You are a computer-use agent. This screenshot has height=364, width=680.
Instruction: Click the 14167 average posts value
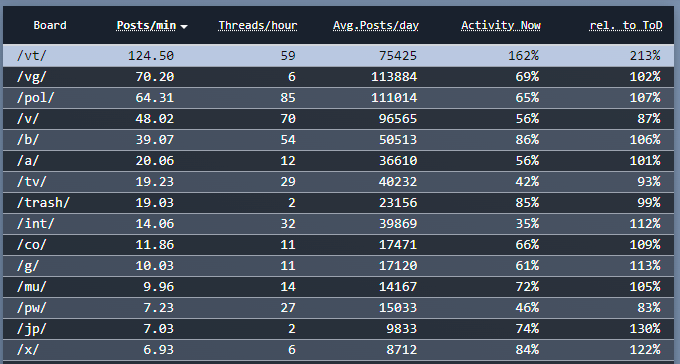click(x=398, y=286)
